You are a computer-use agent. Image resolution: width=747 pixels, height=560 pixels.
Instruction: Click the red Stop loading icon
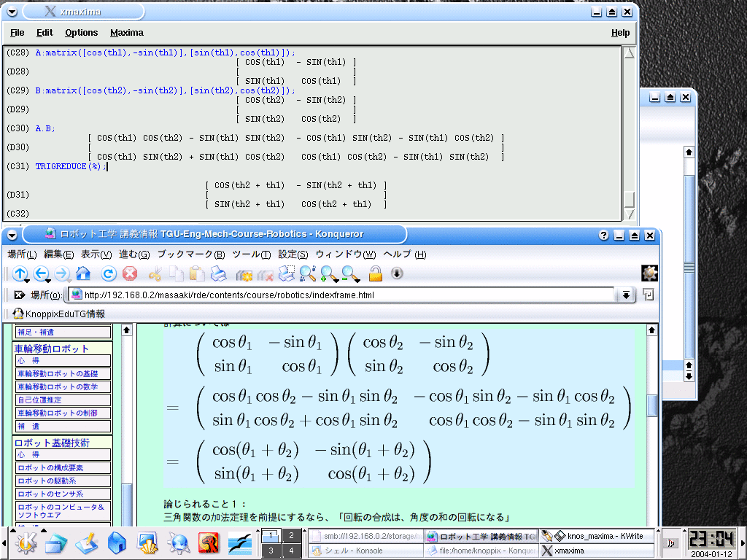pos(130,274)
